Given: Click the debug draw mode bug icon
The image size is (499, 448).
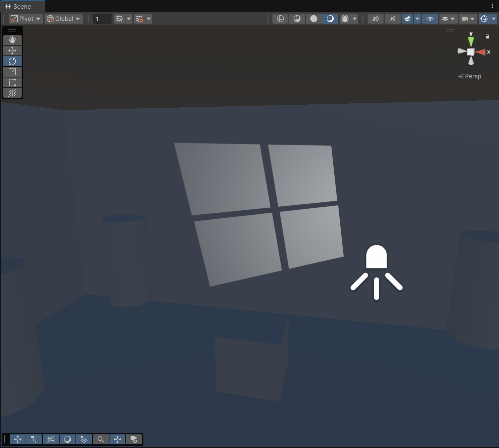Looking at the screenshot, I should (345, 19).
